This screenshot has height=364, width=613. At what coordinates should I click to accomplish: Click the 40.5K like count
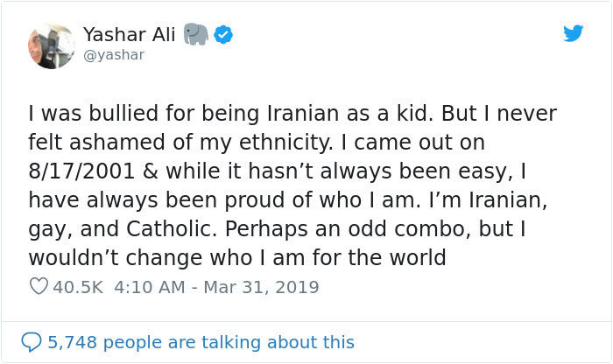click(77, 287)
